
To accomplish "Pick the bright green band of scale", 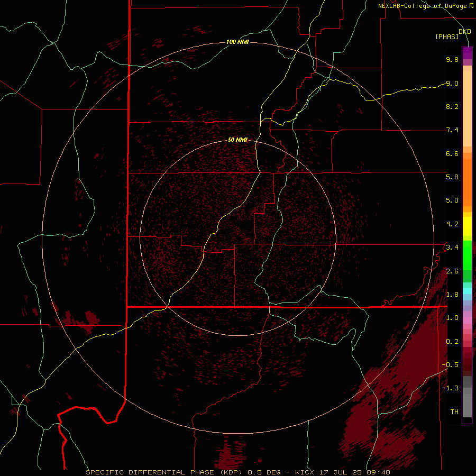I will (x=467, y=255).
